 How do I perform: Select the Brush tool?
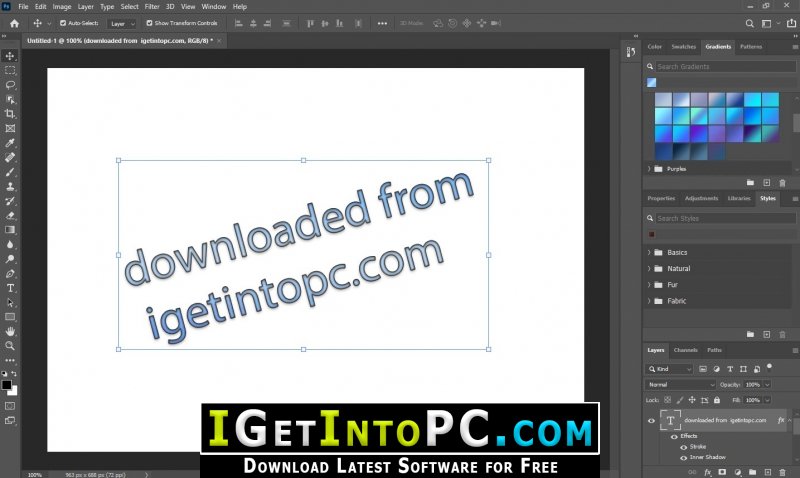pyautogui.click(x=10, y=172)
